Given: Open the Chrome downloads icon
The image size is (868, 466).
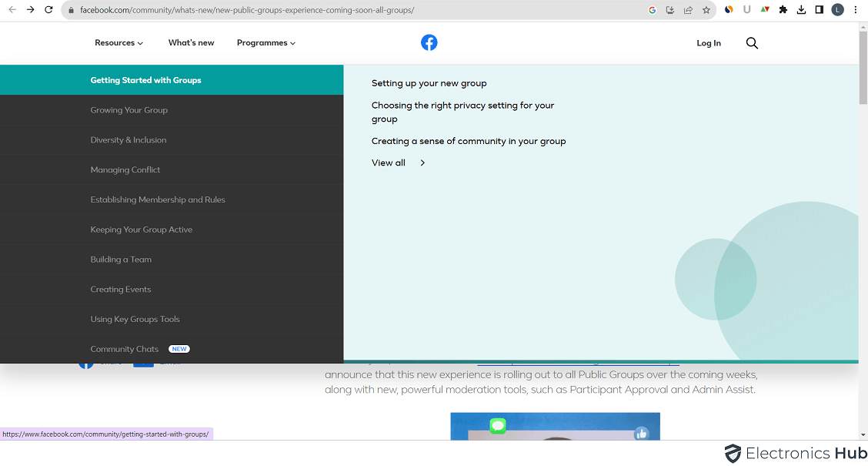Looking at the screenshot, I should pos(801,10).
